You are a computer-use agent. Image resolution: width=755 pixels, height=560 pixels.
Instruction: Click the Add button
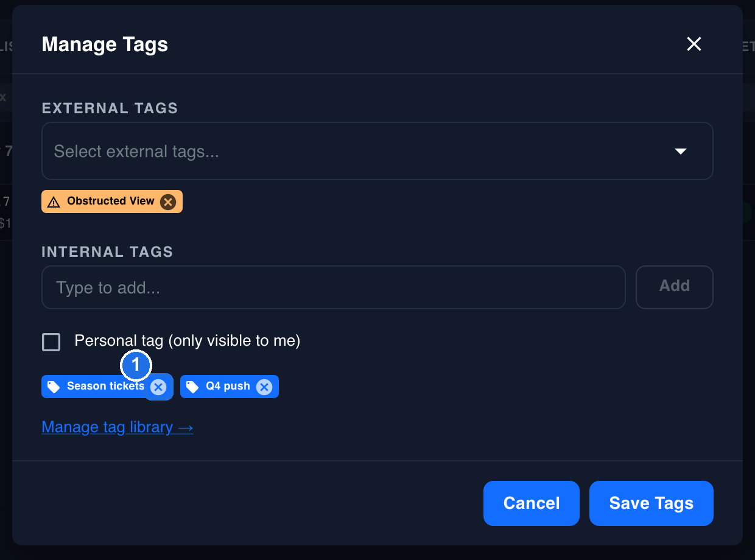[675, 287]
